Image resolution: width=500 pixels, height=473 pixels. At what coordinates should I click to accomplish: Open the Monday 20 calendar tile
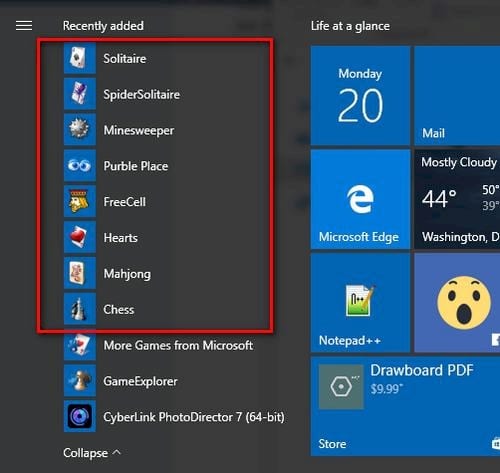[360, 95]
